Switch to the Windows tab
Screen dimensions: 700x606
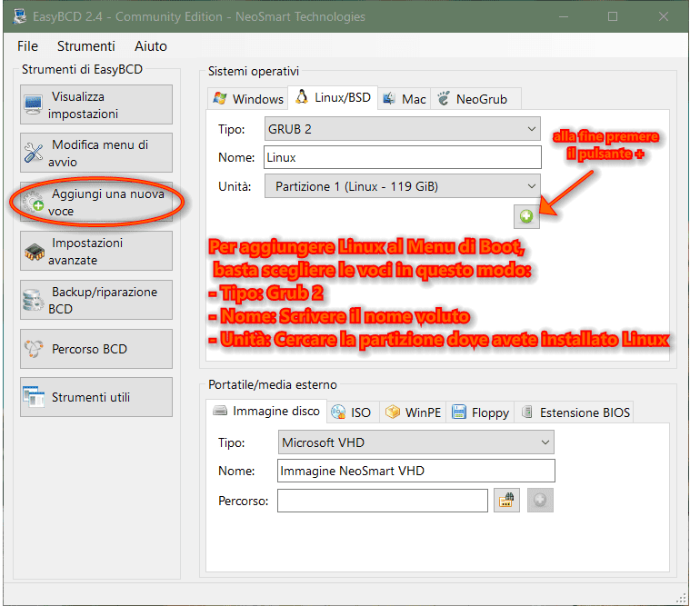click(x=248, y=99)
